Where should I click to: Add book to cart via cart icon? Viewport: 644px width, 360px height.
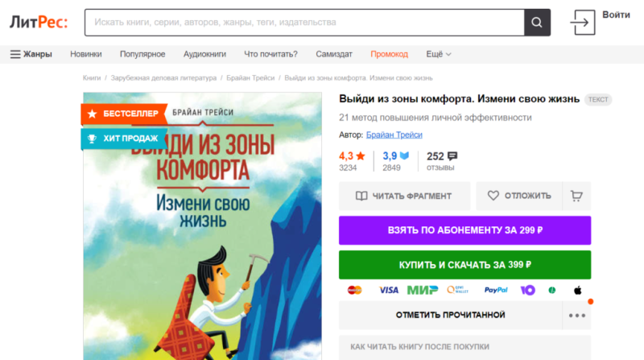576,196
